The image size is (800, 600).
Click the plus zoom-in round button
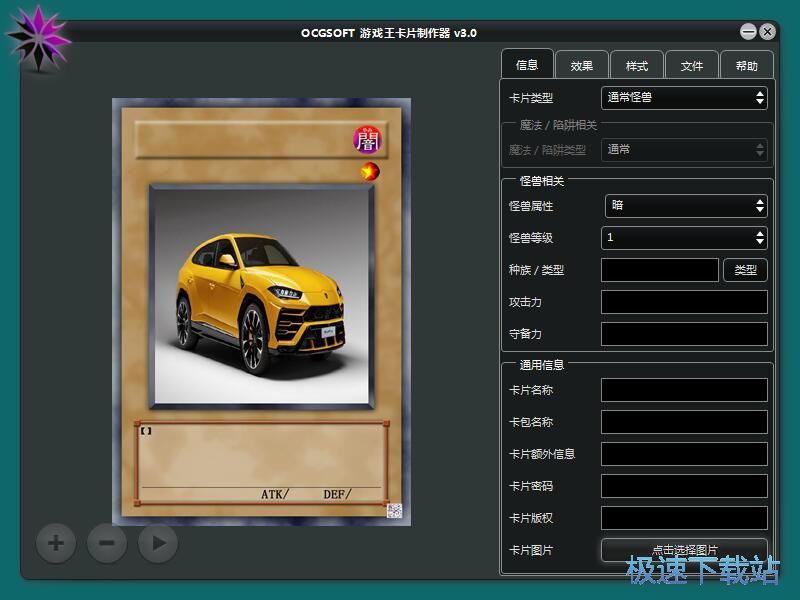click(x=56, y=543)
